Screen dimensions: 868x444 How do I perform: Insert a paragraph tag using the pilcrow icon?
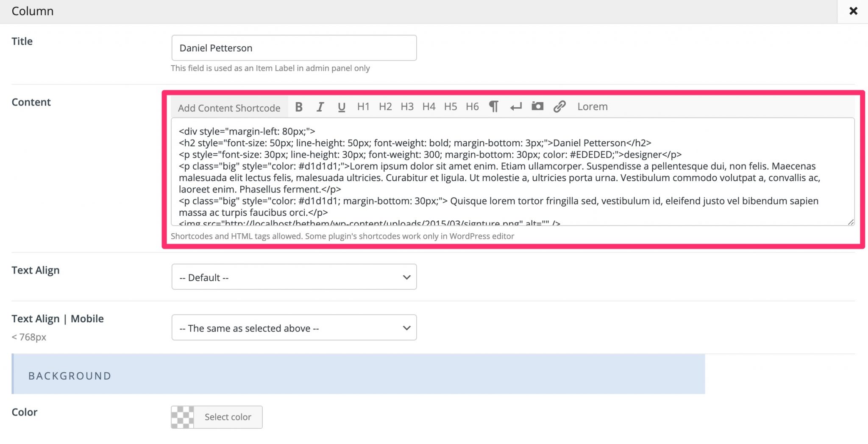(x=494, y=107)
